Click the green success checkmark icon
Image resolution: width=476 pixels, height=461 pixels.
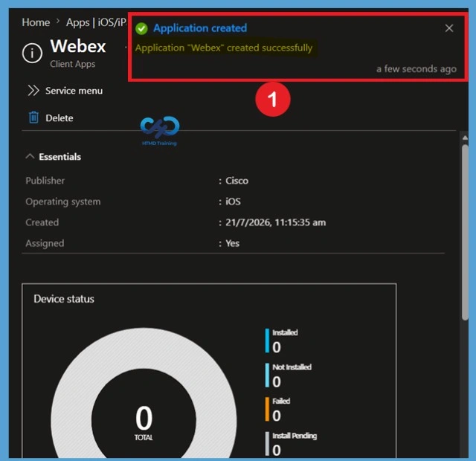141,28
